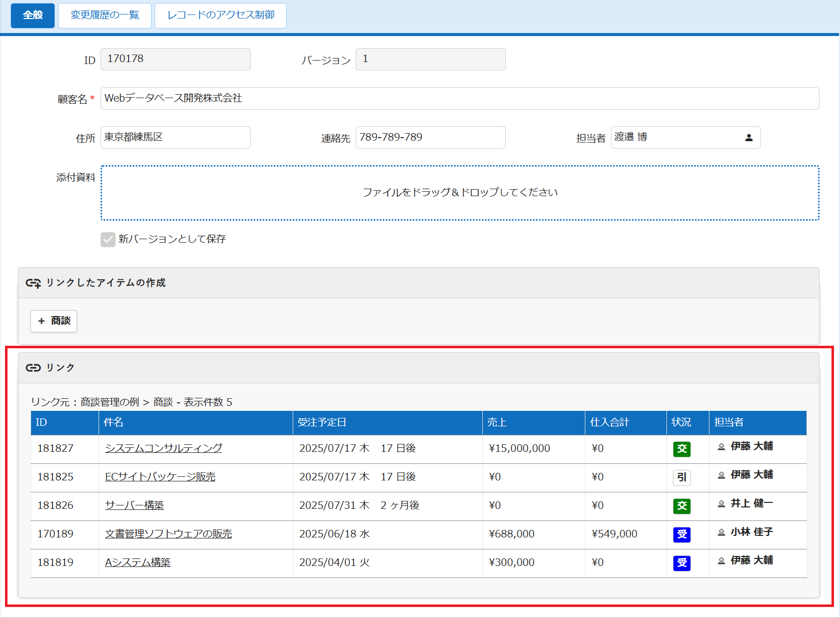The height and width of the screenshot is (618, 840).
Task: Toggle 新バージョンとして保存 checkbox
Action: click(x=108, y=240)
